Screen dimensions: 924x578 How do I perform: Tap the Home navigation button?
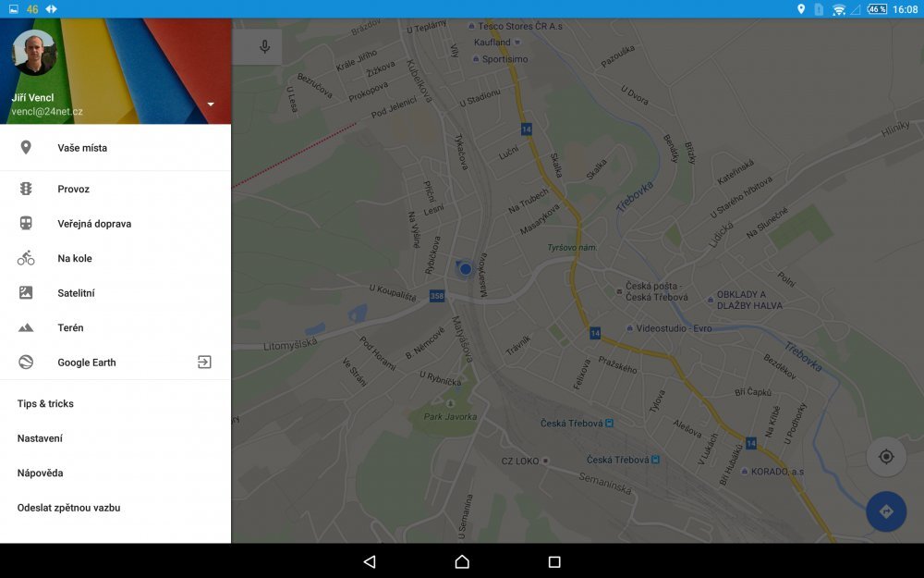[x=462, y=560]
